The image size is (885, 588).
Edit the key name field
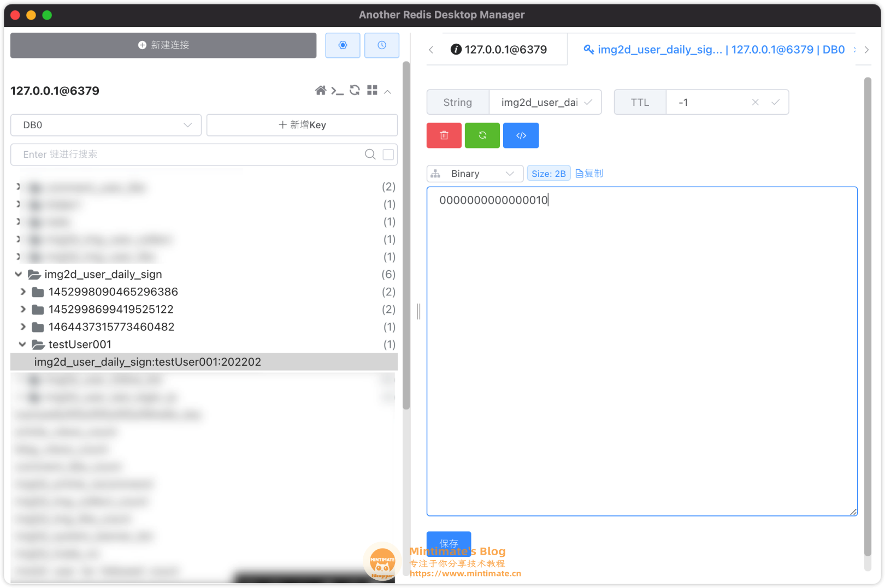point(539,102)
